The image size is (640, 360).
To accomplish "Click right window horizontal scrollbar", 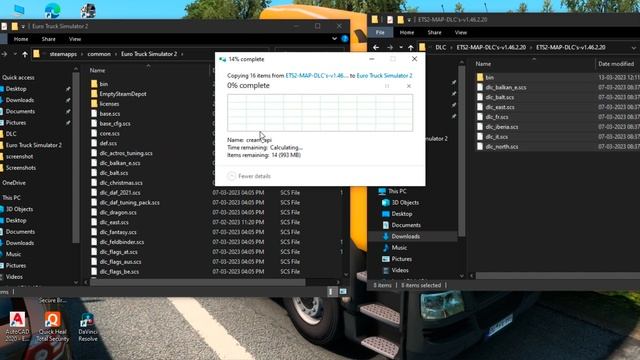I will [x=558, y=276].
